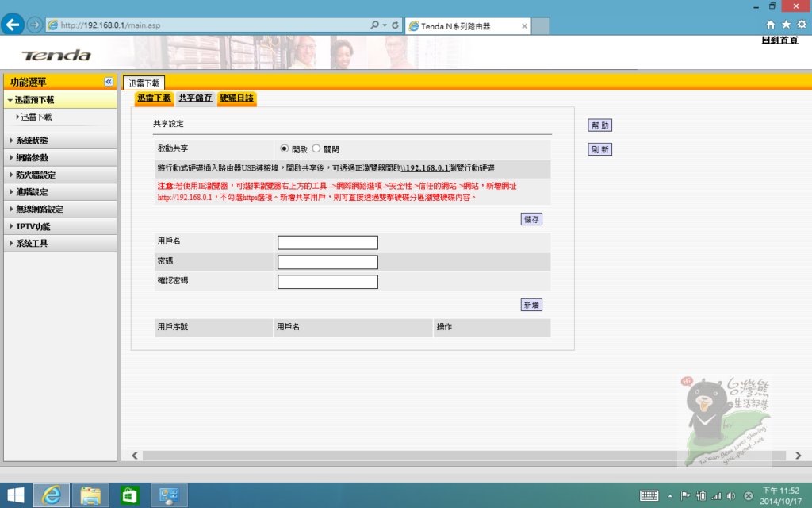The image size is (812, 508).
Task: Expand the 進階設定 menu section
Action: coord(60,192)
